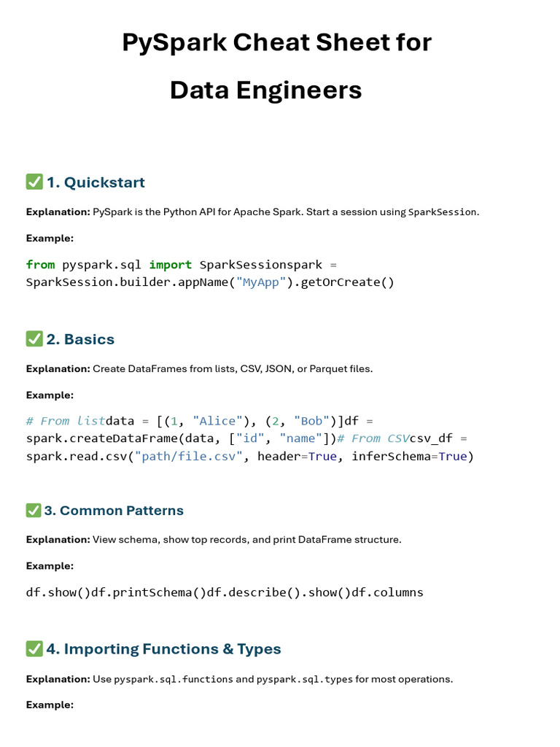Click the "# From list" code comment
This screenshot has height=747, width=560.
[x=66, y=421]
